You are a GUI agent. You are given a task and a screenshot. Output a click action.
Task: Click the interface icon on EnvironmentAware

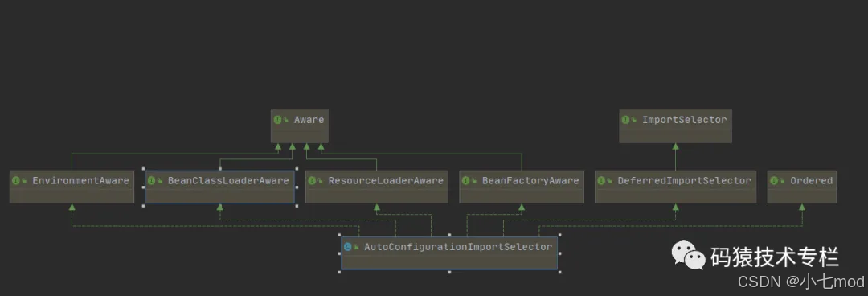point(16,181)
